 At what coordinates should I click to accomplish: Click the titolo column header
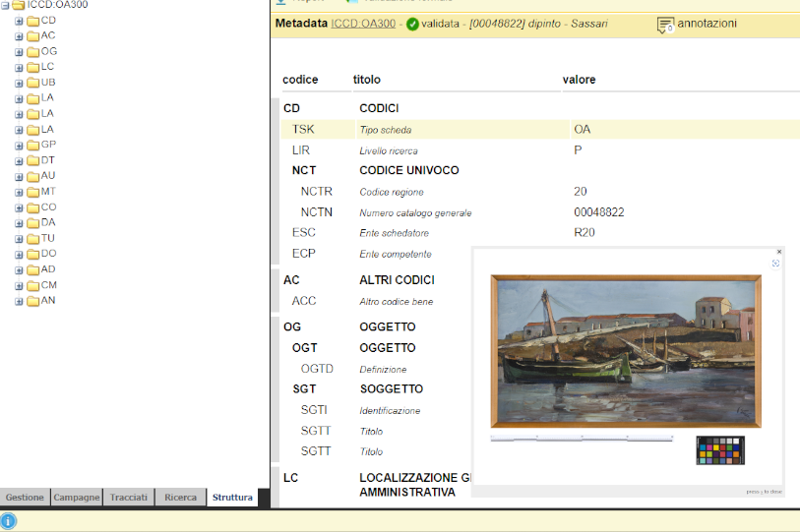click(367, 80)
